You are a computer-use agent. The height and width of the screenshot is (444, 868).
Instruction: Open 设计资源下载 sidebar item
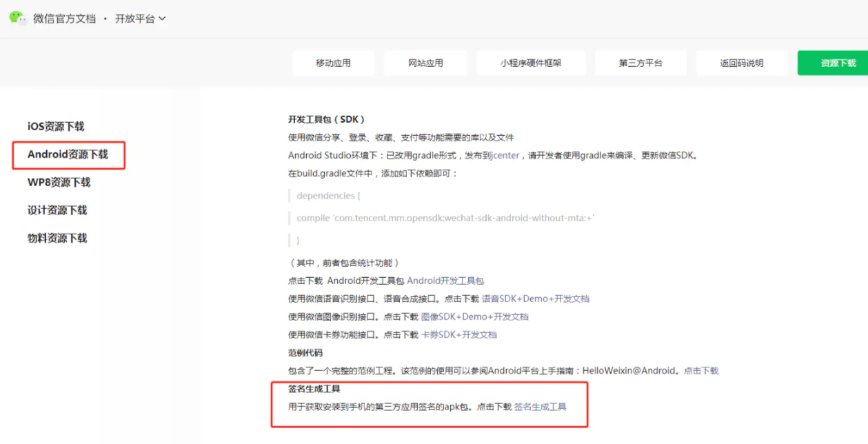57,210
